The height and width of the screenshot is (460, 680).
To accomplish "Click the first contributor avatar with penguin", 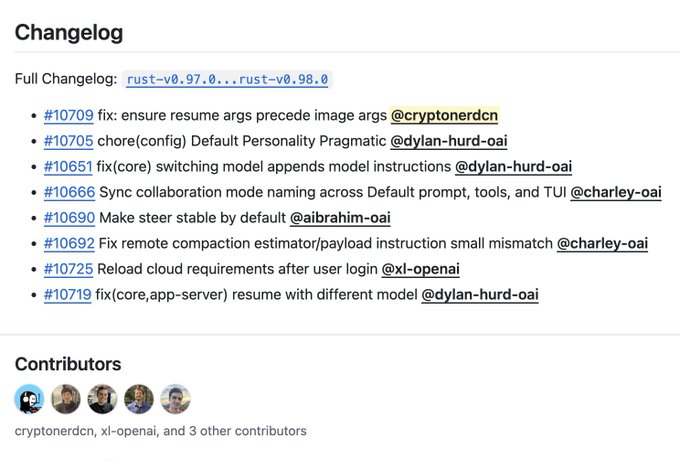I will point(30,399).
